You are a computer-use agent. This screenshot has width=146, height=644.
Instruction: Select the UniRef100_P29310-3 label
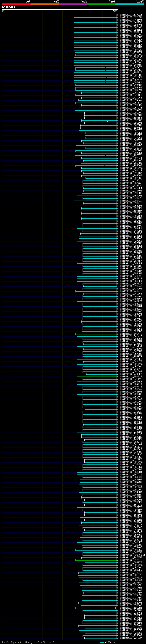click(133, 555)
